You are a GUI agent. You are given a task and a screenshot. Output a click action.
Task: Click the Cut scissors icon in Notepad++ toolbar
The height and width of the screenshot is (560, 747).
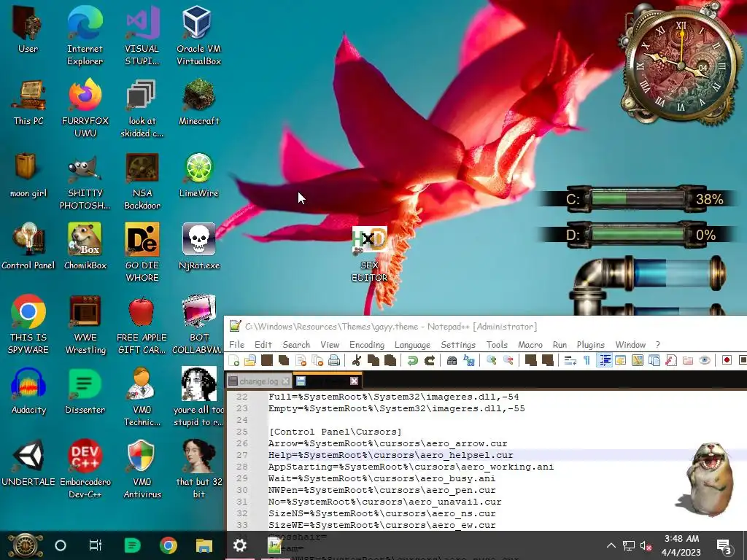click(356, 360)
